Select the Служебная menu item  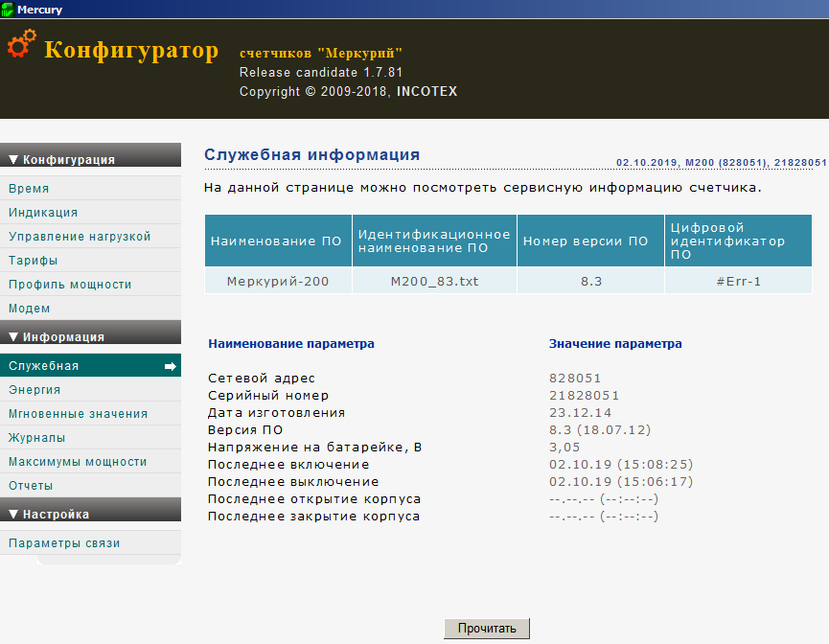pyautogui.click(x=90, y=366)
